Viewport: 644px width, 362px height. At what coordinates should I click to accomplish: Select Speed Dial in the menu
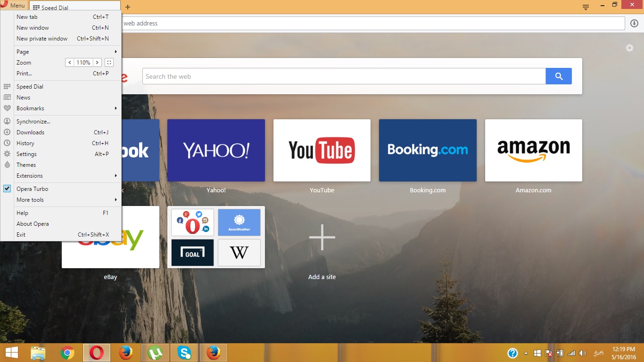61,87
